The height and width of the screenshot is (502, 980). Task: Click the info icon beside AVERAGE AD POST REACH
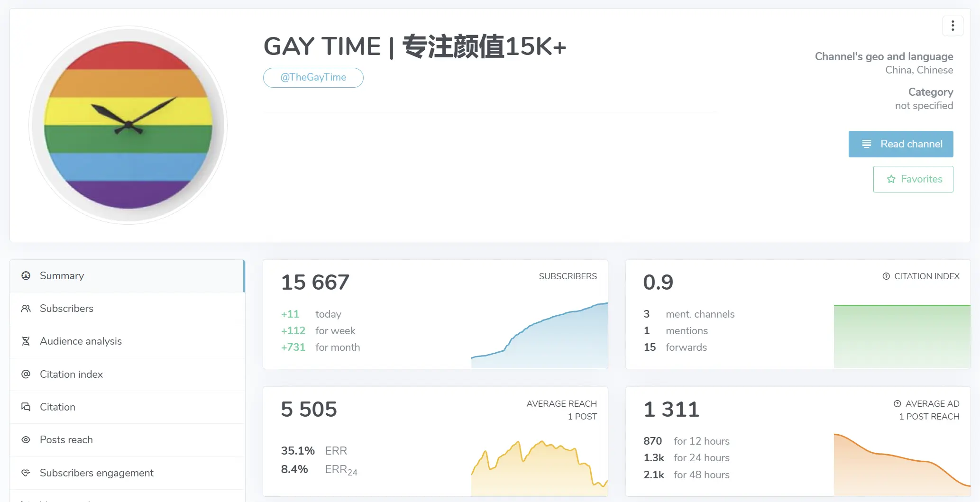pyautogui.click(x=897, y=403)
